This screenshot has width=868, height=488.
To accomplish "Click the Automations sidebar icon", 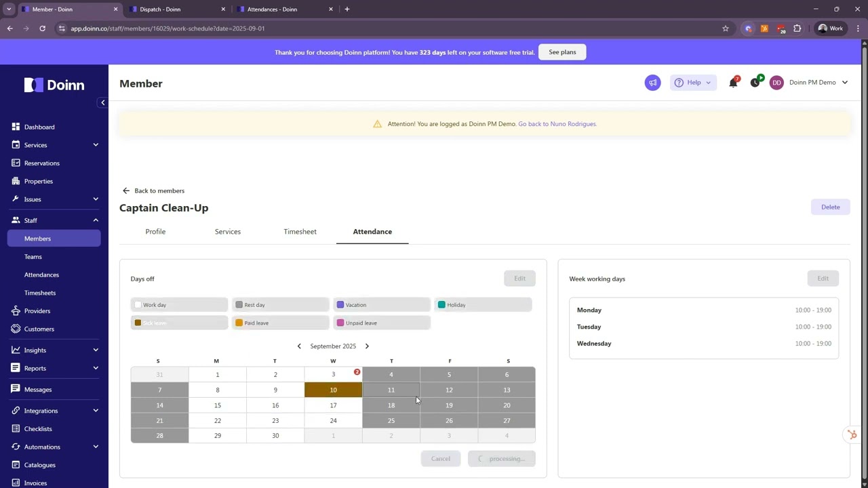I will (16, 447).
